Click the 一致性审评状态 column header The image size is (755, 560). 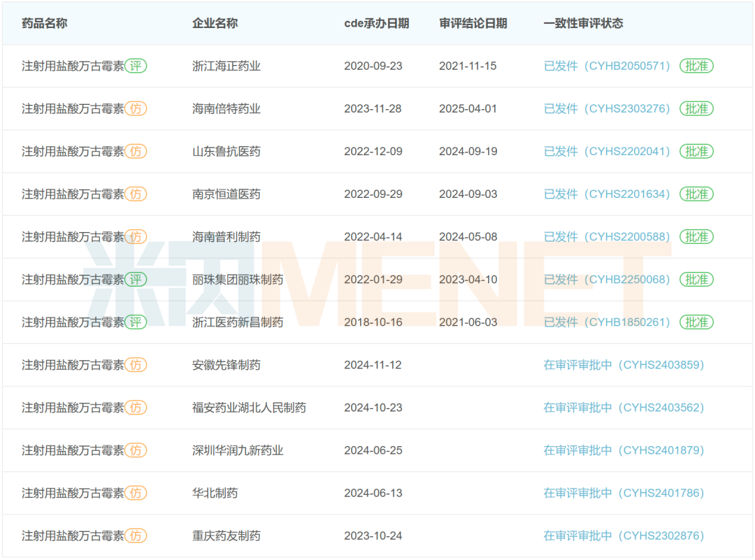pyautogui.click(x=583, y=23)
